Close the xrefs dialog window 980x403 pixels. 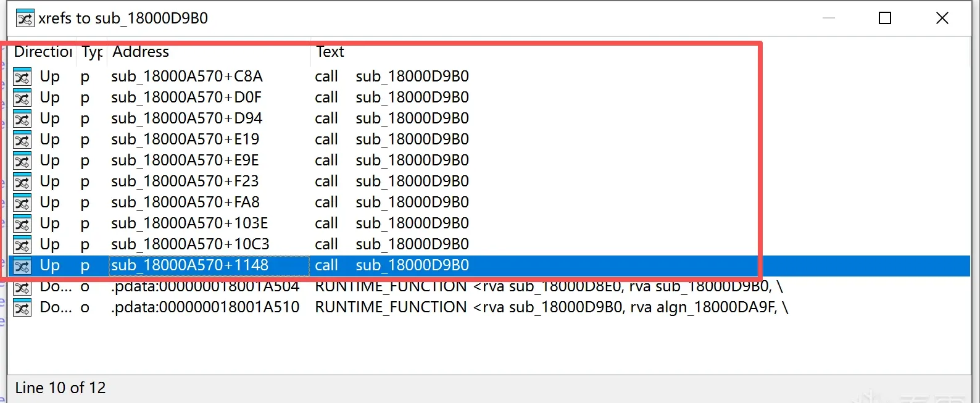pos(942,19)
